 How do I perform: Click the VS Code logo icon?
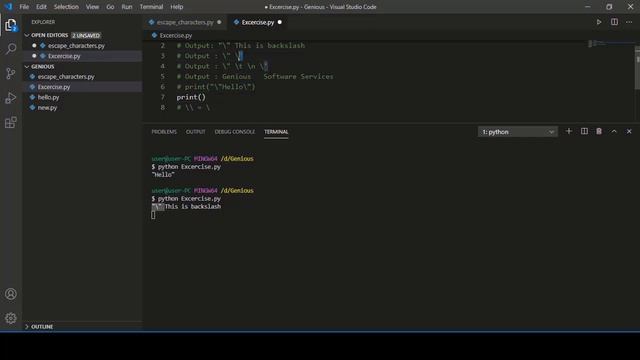click(8, 7)
